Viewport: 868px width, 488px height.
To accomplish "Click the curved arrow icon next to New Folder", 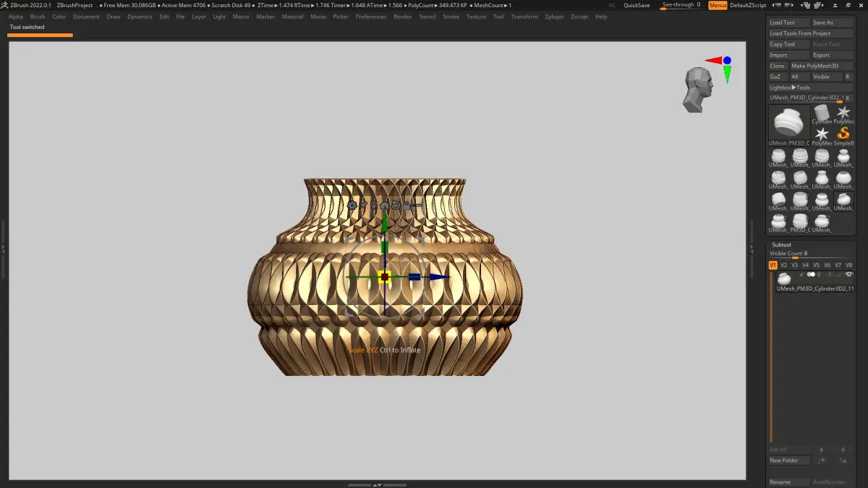I will point(821,461).
